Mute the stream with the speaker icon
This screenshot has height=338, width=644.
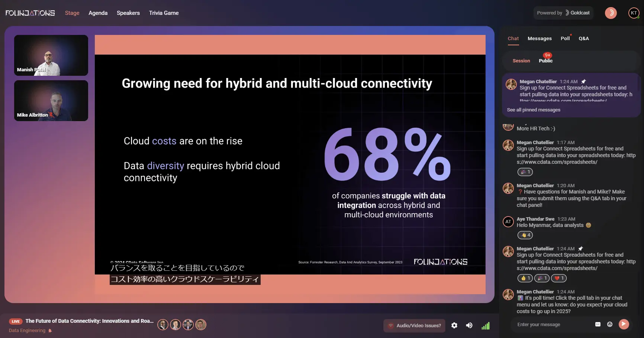click(469, 325)
